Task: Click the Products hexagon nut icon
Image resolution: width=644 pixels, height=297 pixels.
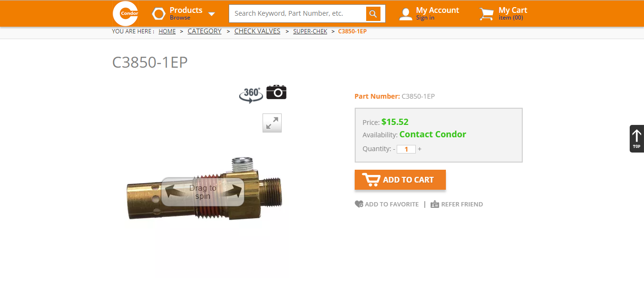Action: coord(158,14)
